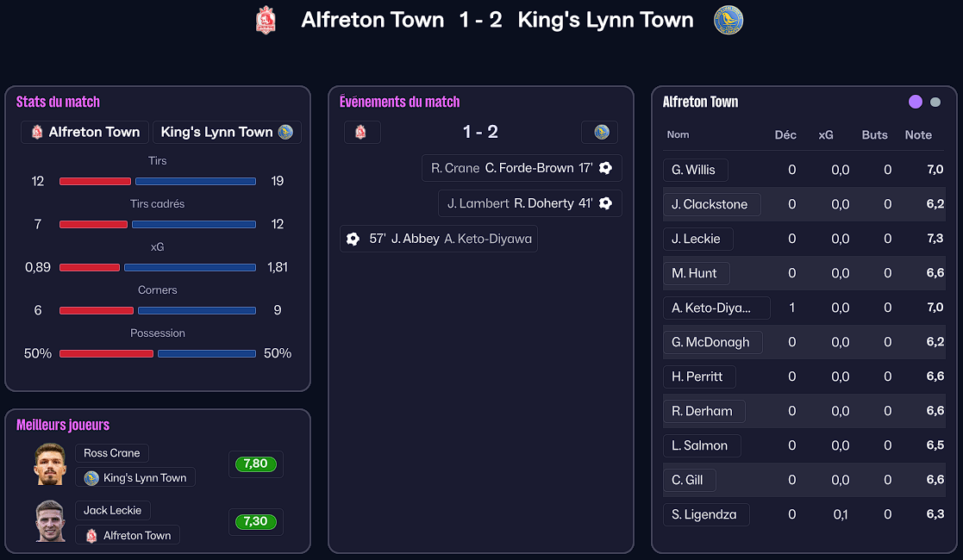Image resolution: width=963 pixels, height=560 pixels.
Task: Click the goal ball icon at 57'
Action: coord(353,239)
